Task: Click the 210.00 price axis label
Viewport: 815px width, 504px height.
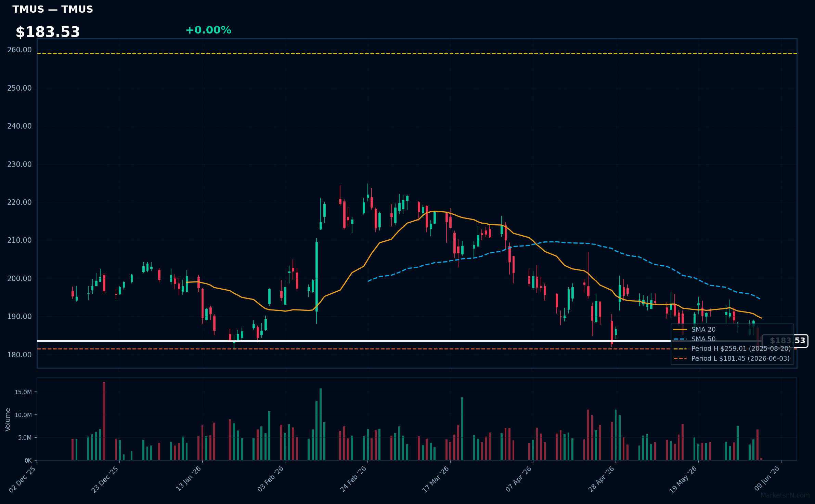Action: 20,240
